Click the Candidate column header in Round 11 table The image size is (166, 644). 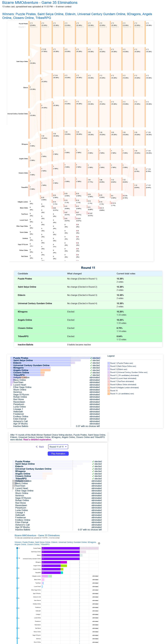pos(23,274)
